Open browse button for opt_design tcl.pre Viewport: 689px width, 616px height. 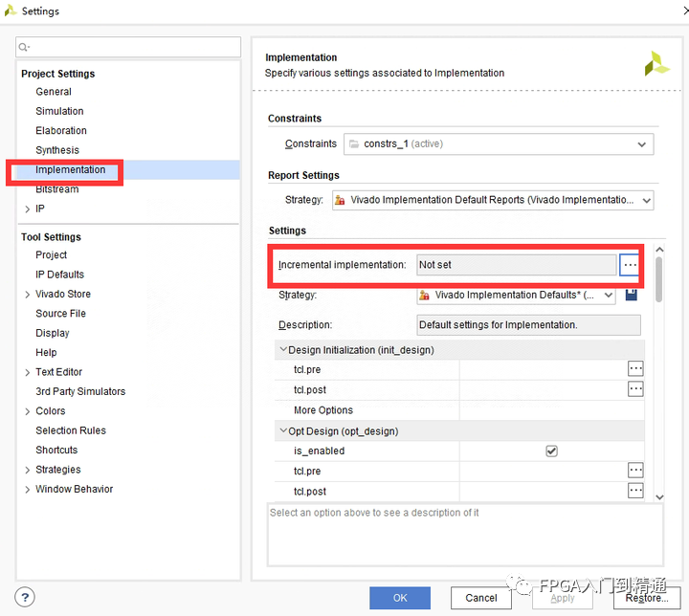635,470
